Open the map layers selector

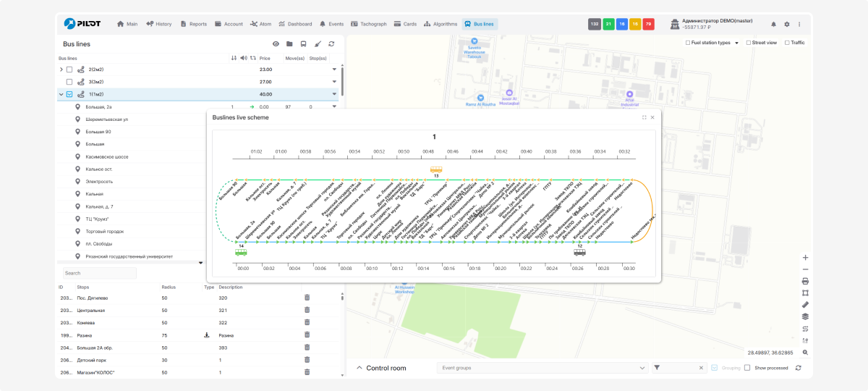click(x=805, y=316)
